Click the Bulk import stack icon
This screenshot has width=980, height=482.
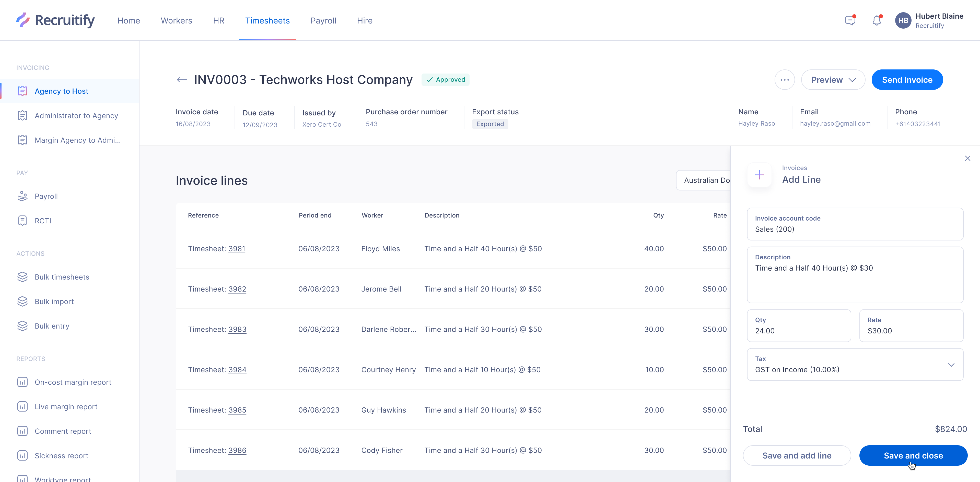[x=22, y=302]
